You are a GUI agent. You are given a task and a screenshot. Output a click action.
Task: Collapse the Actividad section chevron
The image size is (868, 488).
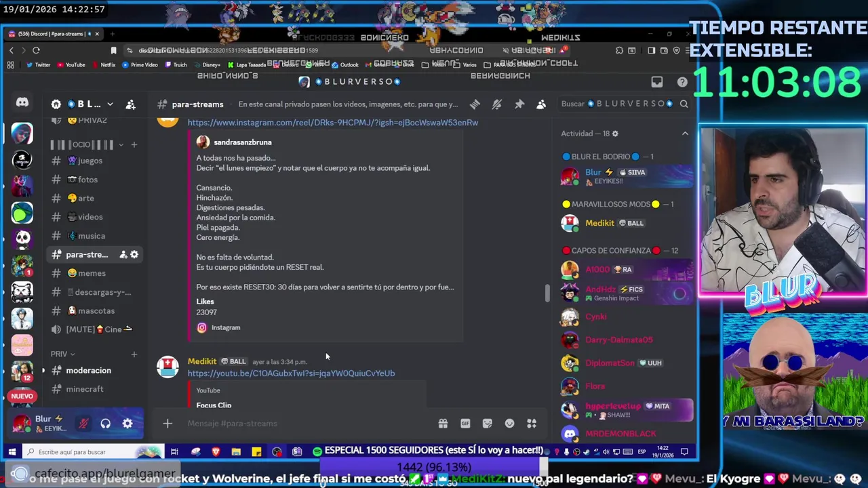(x=685, y=134)
